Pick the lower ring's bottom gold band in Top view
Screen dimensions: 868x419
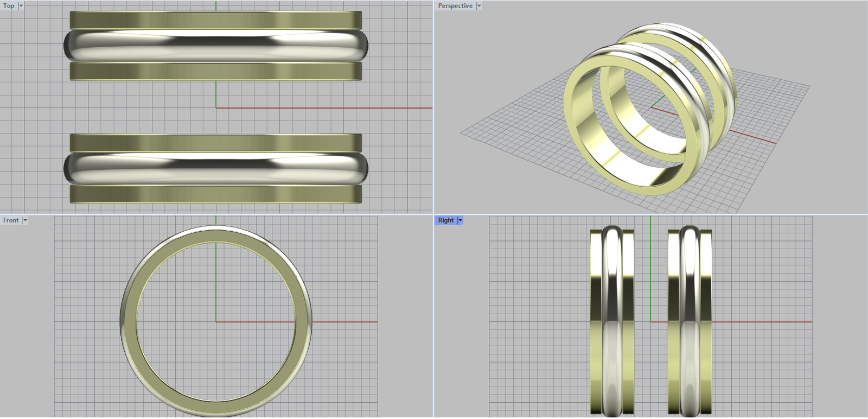(x=216, y=194)
